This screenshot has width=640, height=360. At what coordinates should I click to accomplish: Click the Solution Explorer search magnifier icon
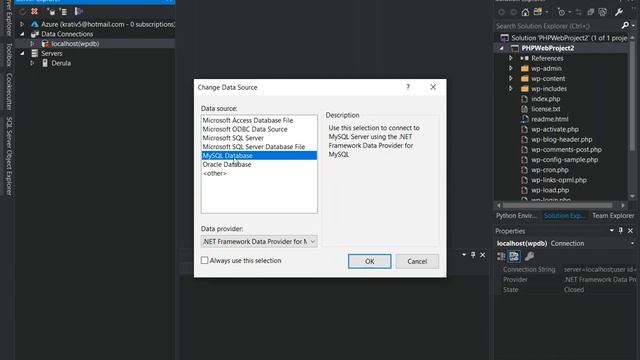[625, 26]
